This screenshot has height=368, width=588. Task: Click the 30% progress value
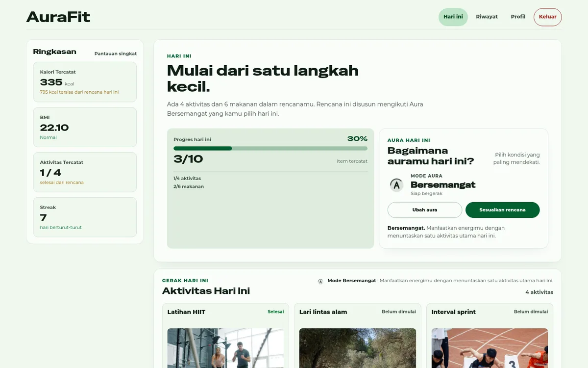pos(357,139)
